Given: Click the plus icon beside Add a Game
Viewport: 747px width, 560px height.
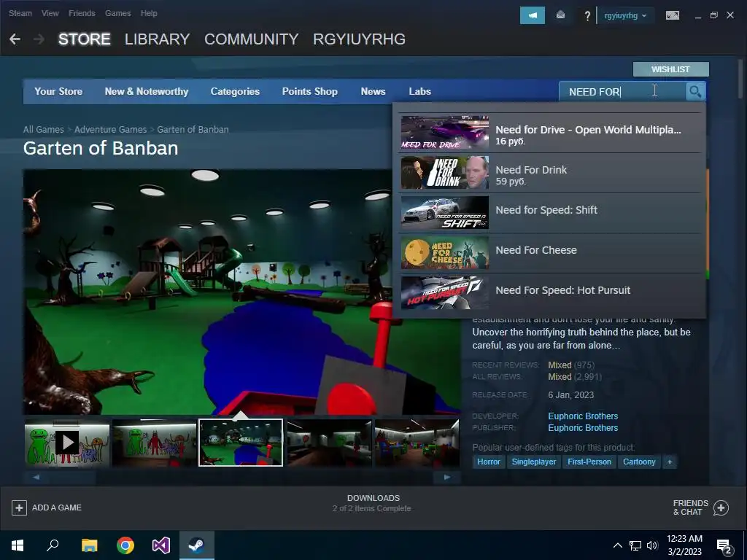Looking at the screenshot, I should 19,507.
